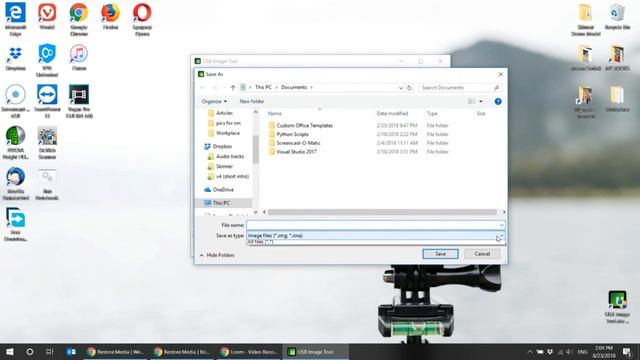Select Custom Office Templates folder
Viewport: 640px width, 360px height.
tap(304, 125)
